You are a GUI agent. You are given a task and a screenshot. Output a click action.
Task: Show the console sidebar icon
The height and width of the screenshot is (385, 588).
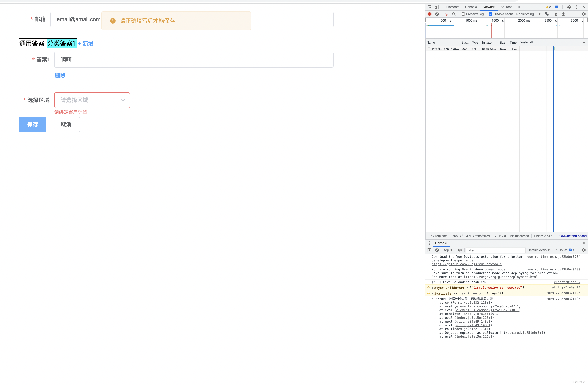430,250
